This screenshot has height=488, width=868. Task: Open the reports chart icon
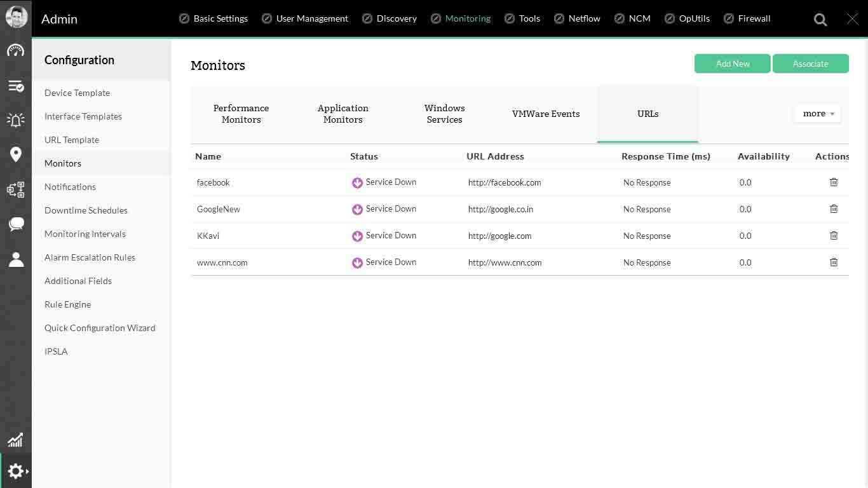15,439
